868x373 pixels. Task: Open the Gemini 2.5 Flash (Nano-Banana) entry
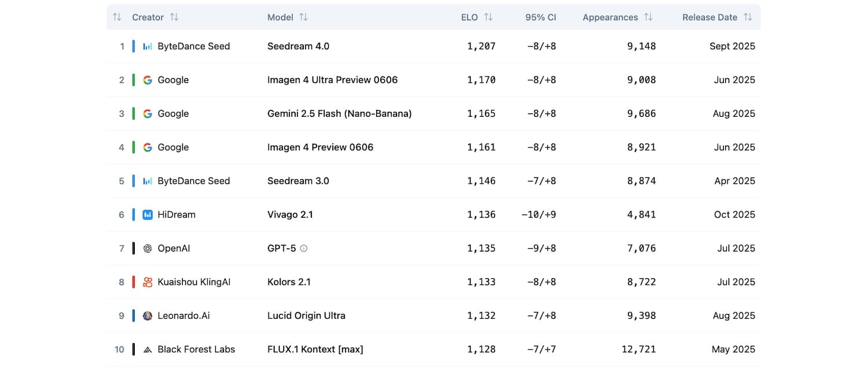(339, 113)
